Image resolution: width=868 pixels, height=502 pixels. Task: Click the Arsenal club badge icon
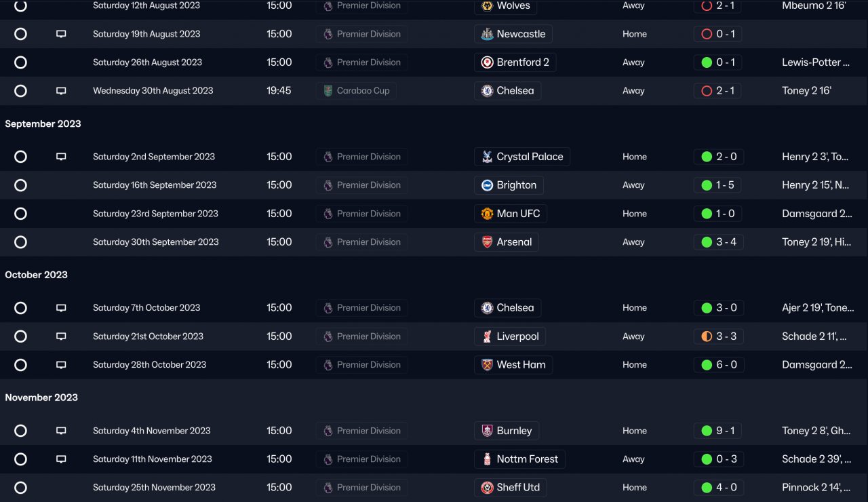[x=487, y=242]
